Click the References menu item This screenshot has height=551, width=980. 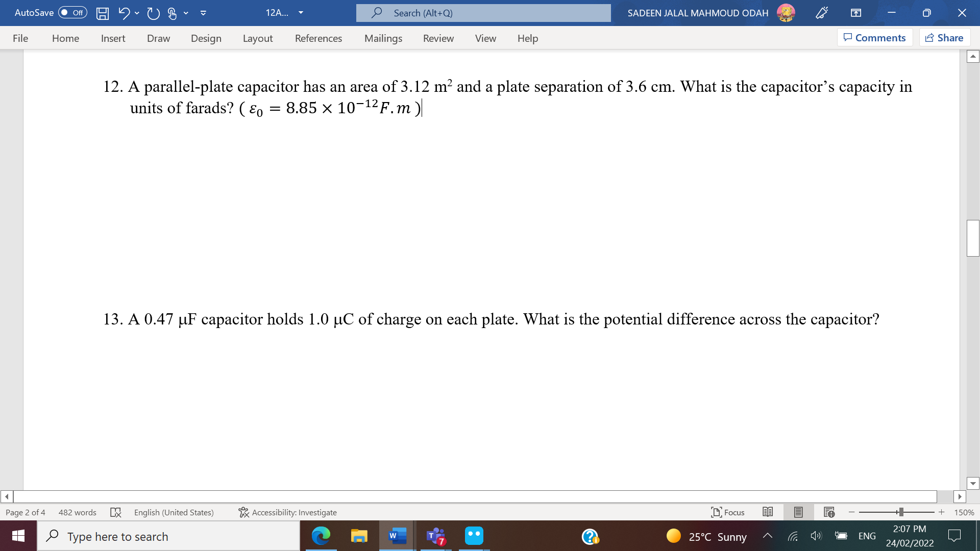(x=318, y=38)
